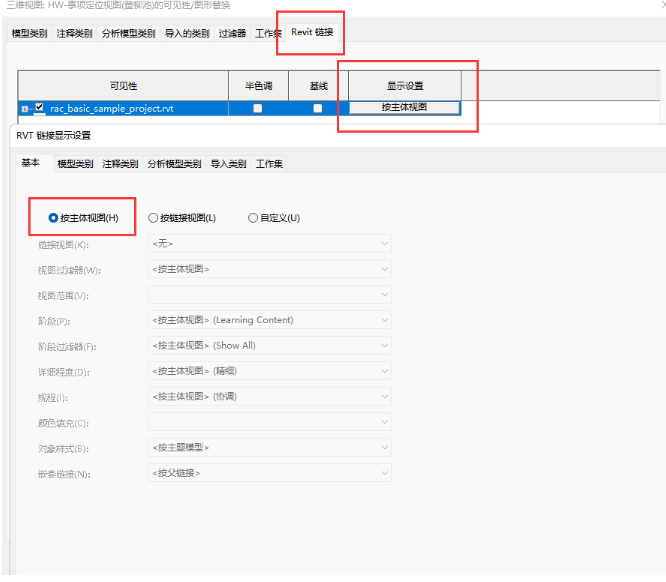Open 工作集 tab in RVT link settings

pyautogui.click(x=270, y=164)
